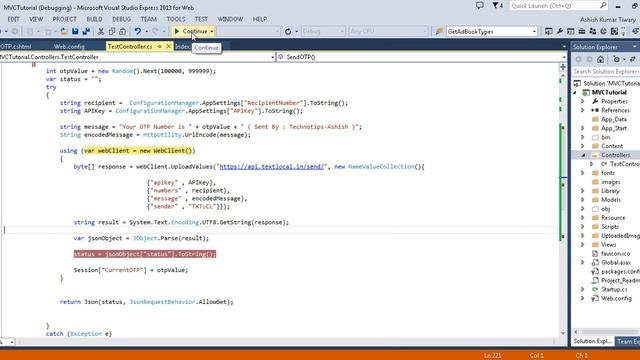Viewport: 640px width, 360px height.
Task: Open the VIEW menu
Action: [x=36, y=19]
